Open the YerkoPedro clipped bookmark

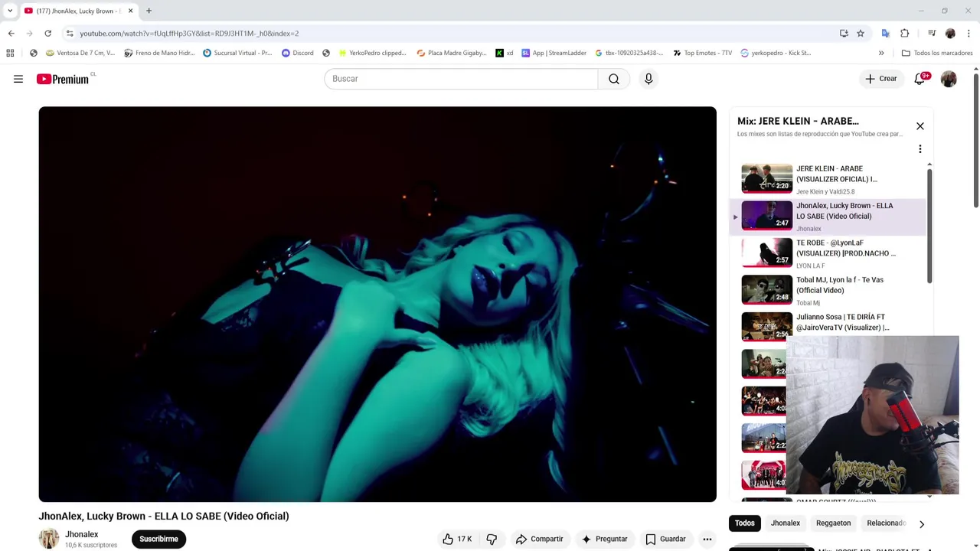pos(372,53)
